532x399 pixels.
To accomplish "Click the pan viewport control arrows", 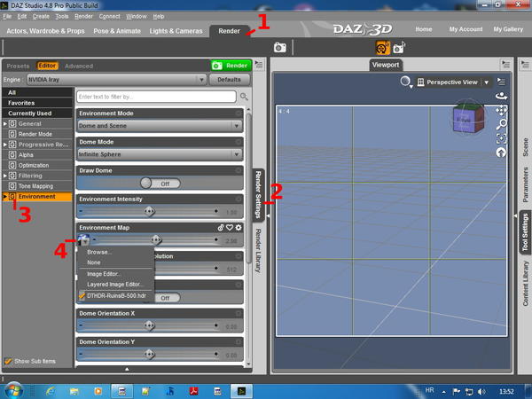I will (x=501, y=110).
